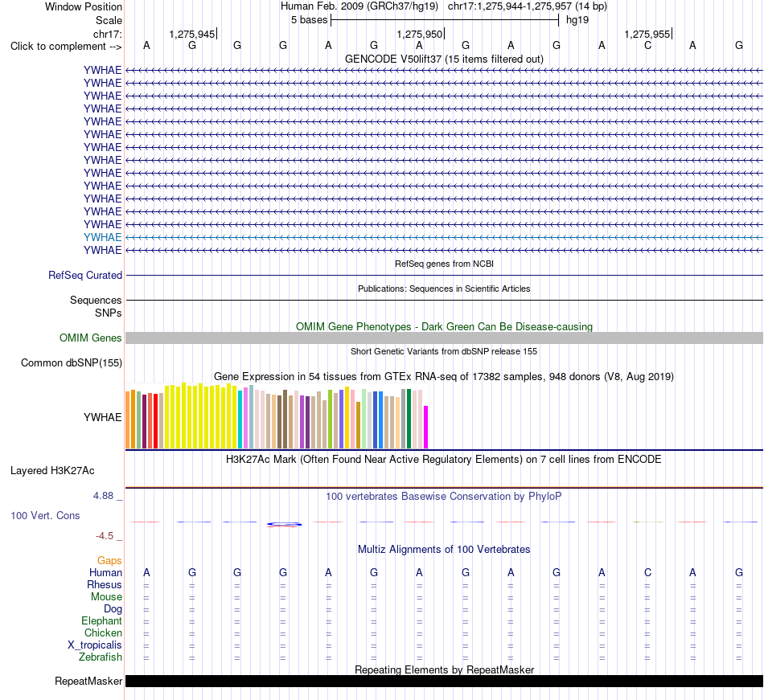This screenshot has width=764, height=700.
Task: Click the 'RefSeq genes from NCBI' title
Action: [444, 264]
